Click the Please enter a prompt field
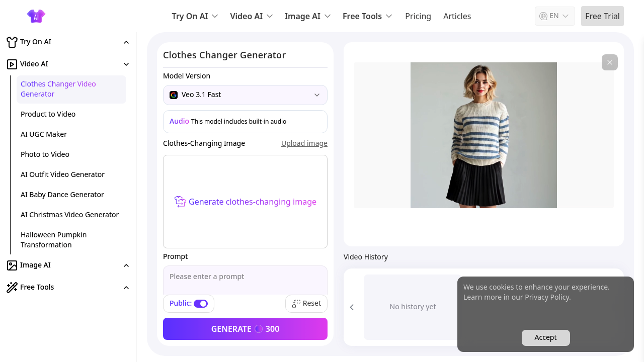This screenshot has height=362, width=644. click(245, 277)
